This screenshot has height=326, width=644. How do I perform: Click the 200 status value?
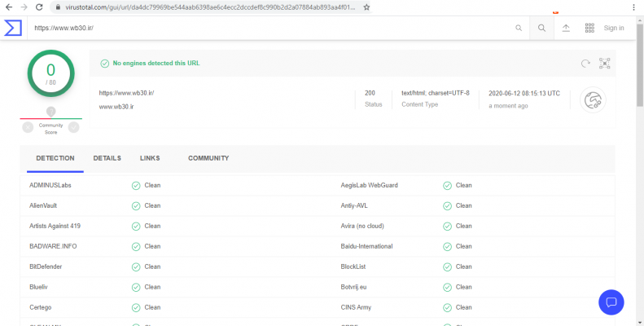(370, 93)
